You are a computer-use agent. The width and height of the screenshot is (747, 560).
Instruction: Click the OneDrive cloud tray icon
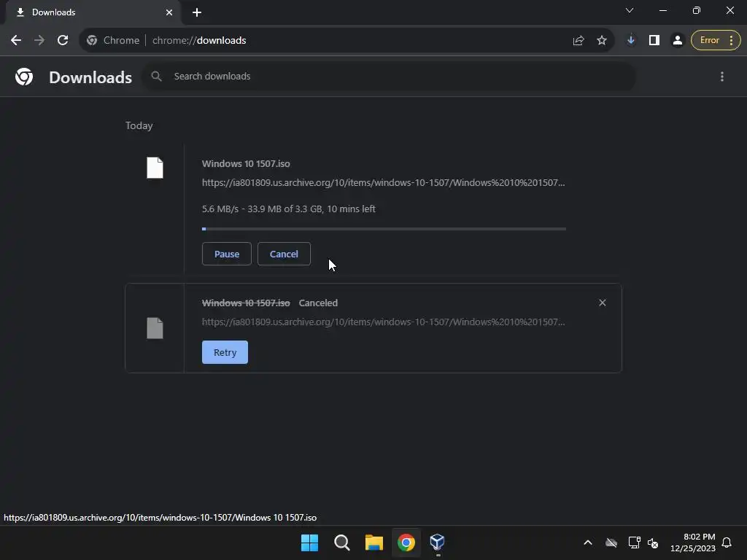tap(611, 542)
